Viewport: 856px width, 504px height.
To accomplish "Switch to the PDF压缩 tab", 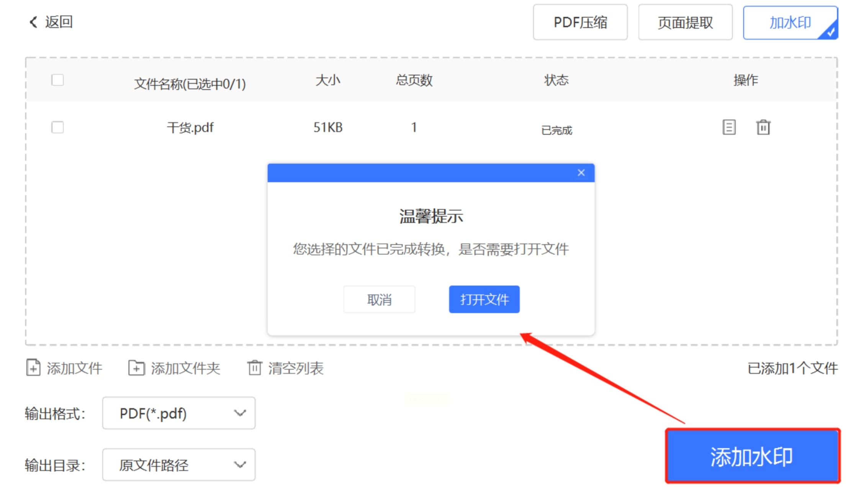I will 580,23.
